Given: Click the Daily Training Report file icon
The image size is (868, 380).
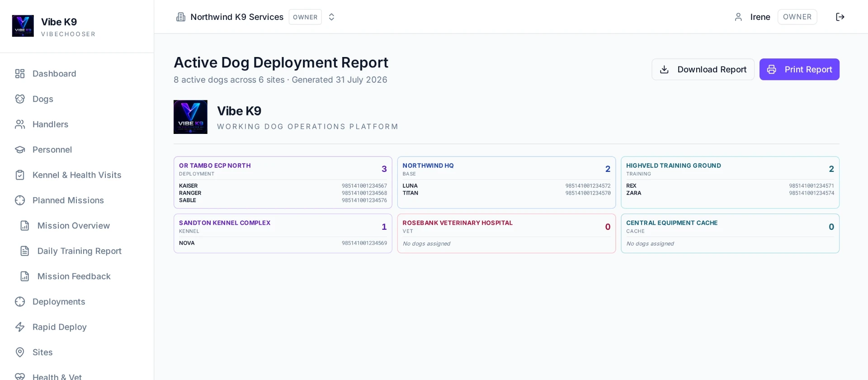Looking at the screenshot, I should tap(25, 251).
